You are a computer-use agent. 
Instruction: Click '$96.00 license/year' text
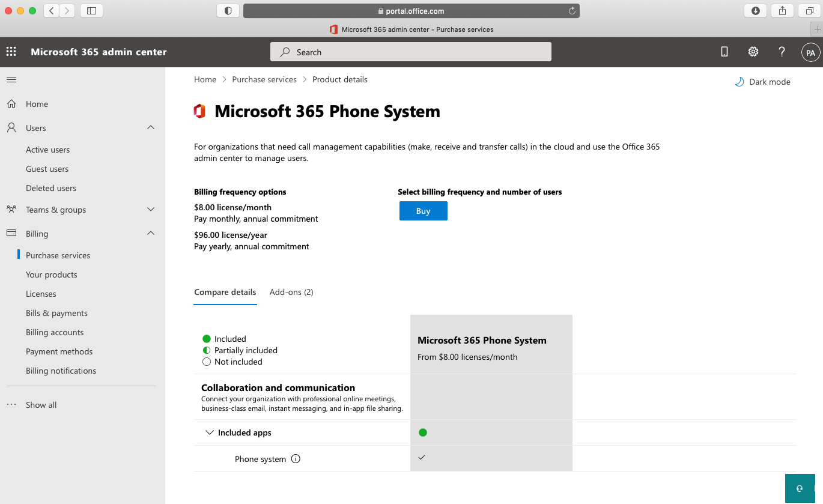click(231, 235)
